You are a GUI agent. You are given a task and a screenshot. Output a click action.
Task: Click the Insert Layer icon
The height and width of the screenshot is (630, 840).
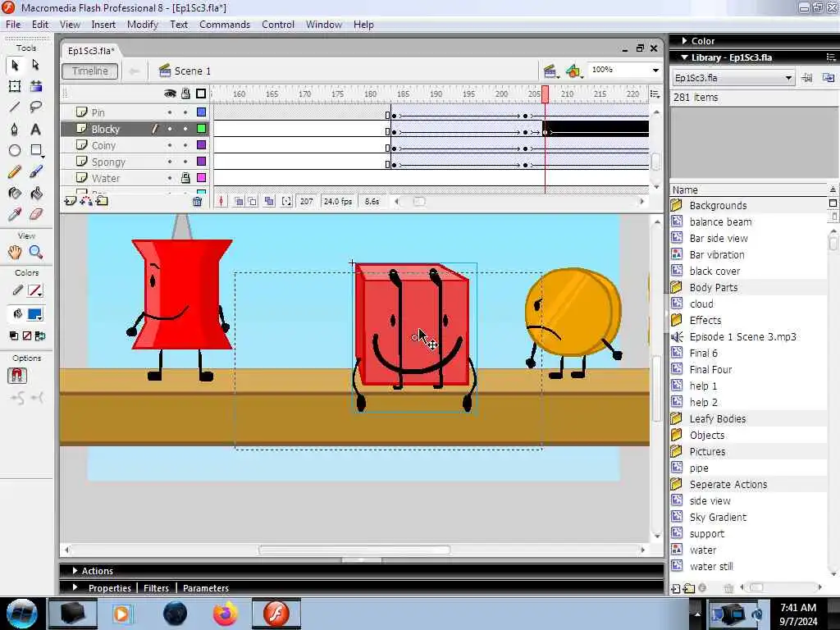coord(70,202)
